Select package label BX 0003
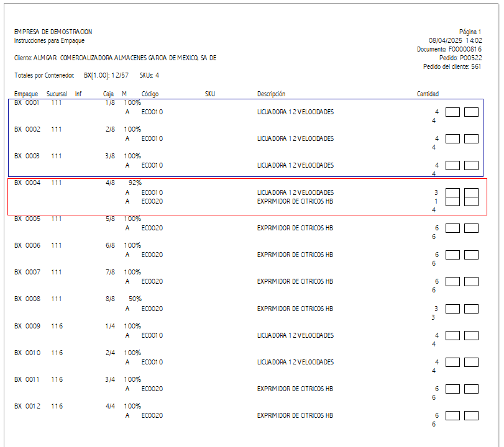 [x=27, y=156]
